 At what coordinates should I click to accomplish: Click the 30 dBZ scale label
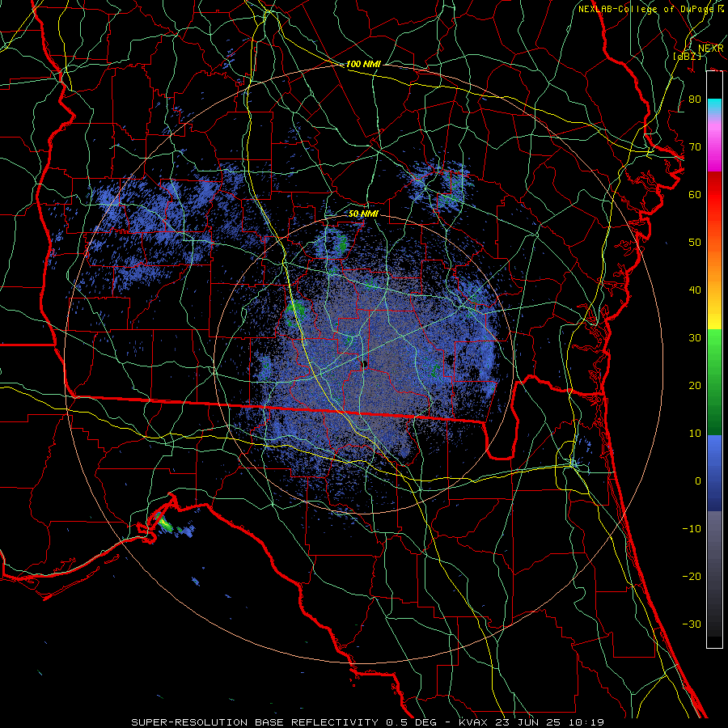pos(695,338)
